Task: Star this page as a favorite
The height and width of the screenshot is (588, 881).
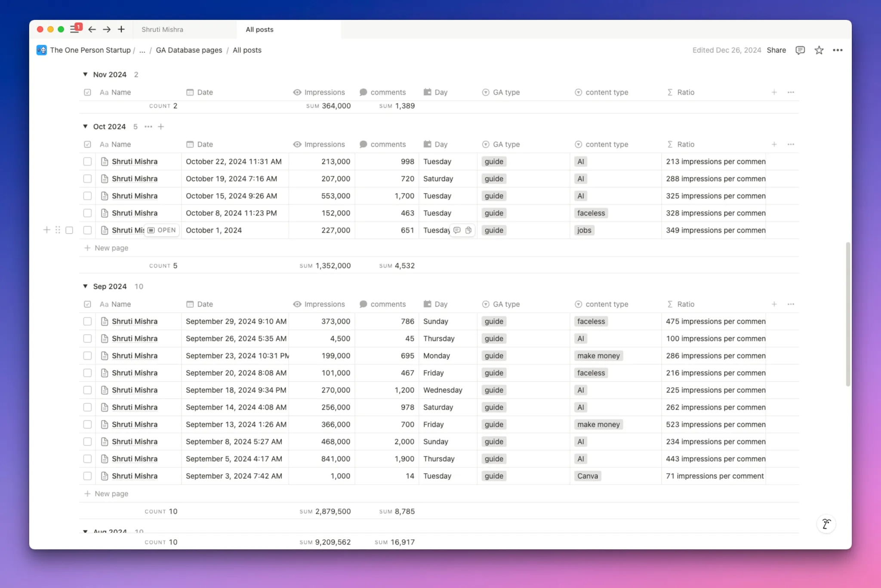Action: click(x=819, y=50)
